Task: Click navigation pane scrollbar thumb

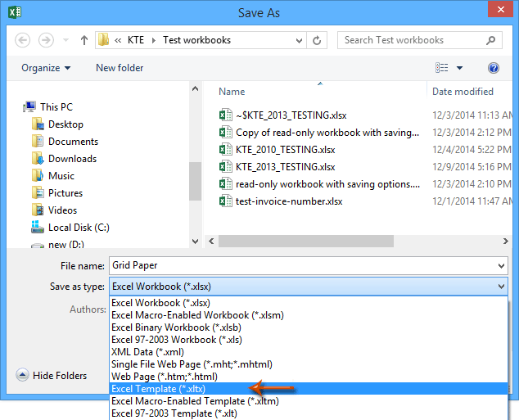Action: pos(196,181)
